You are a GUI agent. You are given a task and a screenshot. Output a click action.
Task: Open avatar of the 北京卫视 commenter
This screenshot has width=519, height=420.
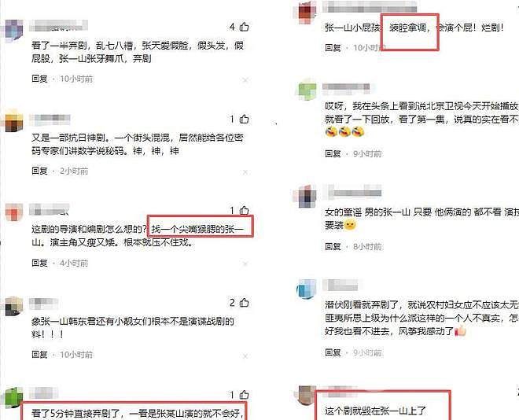307,90
